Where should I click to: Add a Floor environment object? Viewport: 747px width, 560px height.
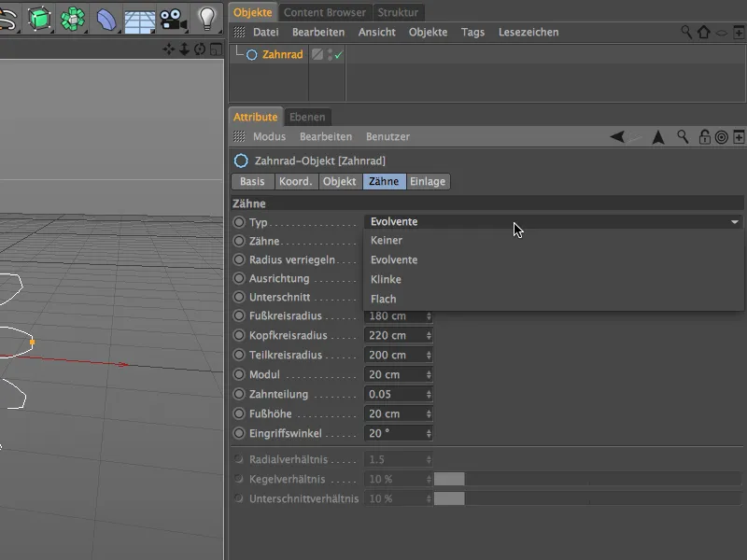click(x=139, y=21)
